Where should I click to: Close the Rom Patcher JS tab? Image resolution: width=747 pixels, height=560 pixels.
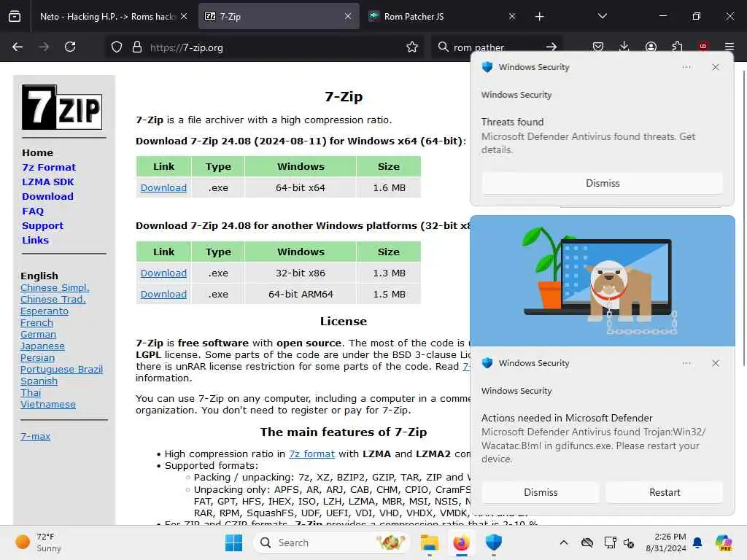[x=512, y=17]
